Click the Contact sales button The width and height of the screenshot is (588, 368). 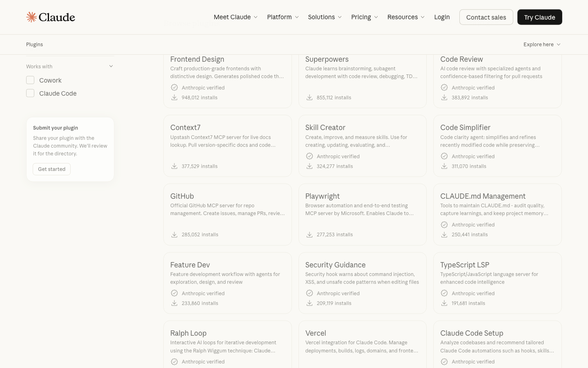[x=486, y=17]
